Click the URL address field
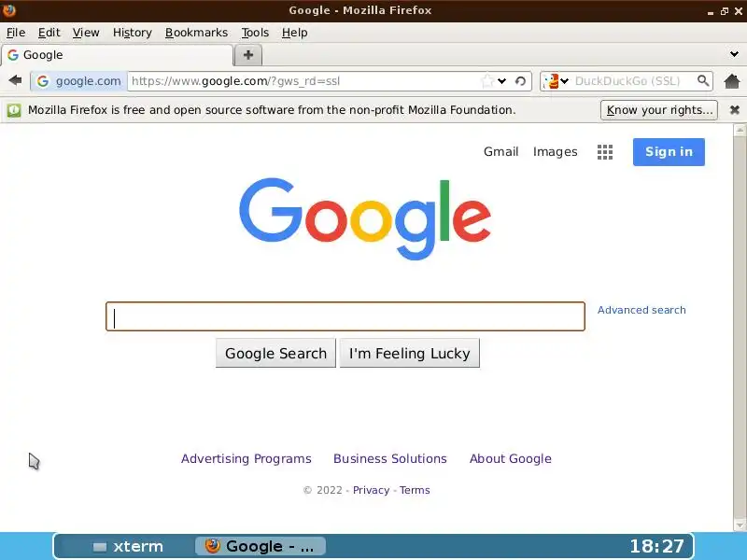Image resolution: width=747 pixels, height=560 pixels. (305, 81)
